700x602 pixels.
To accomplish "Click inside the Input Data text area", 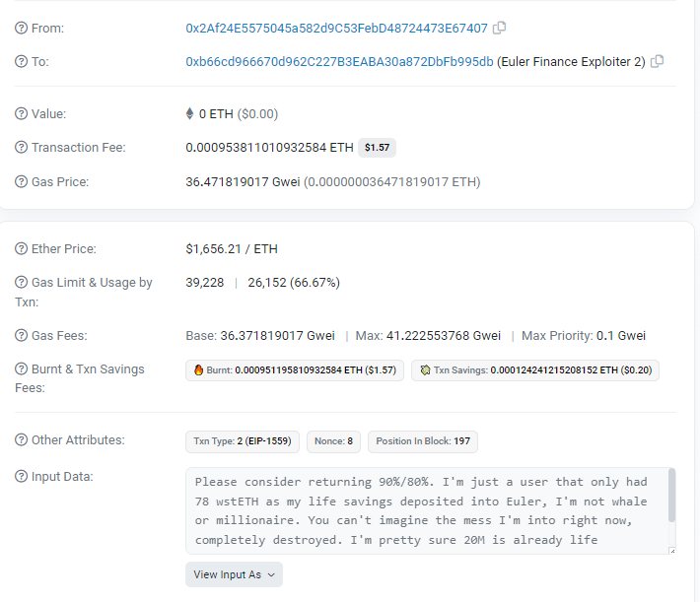I will point(427,511).
